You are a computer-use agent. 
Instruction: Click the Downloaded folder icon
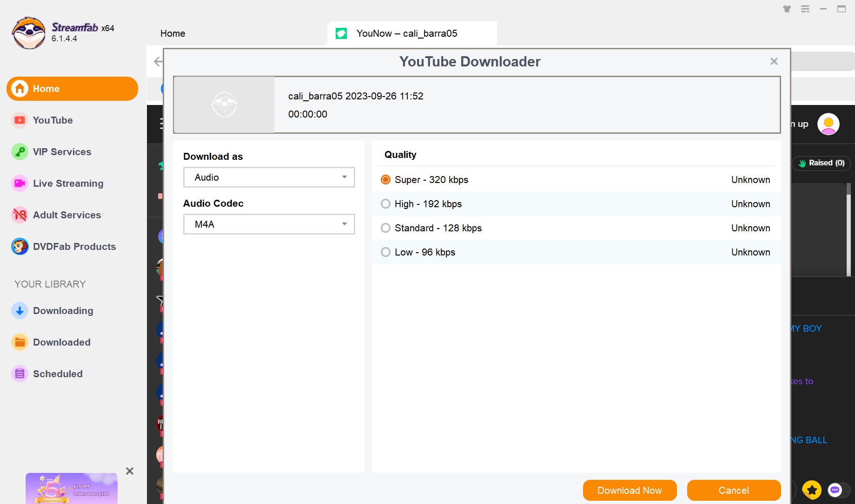coord(20,342)
